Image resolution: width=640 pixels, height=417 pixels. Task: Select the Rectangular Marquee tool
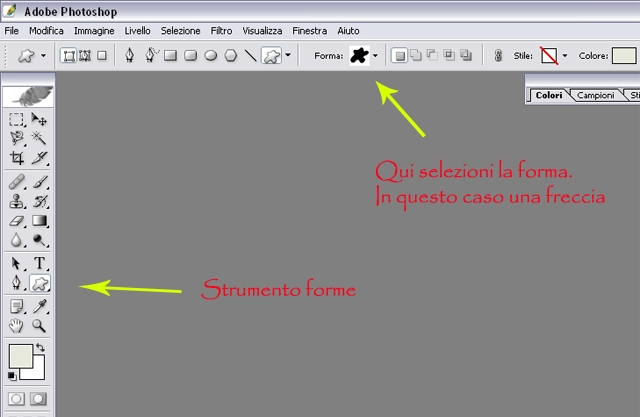coord(17,119)
